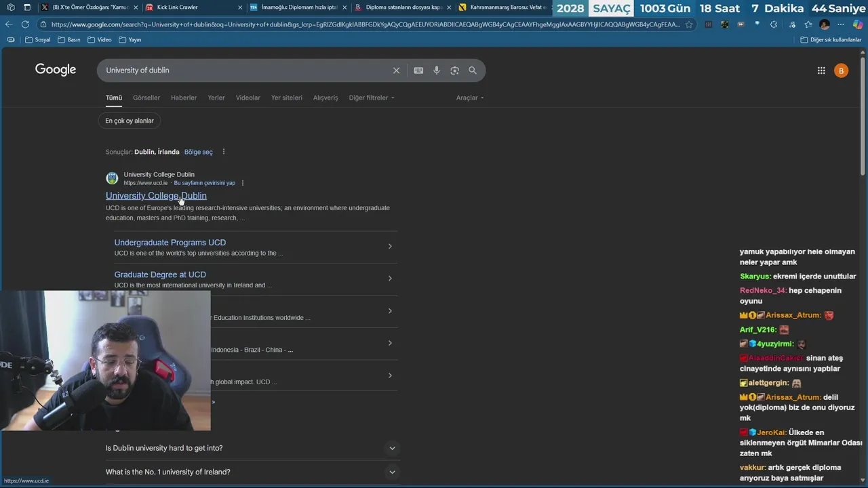Clear the Google search box text
Screen dimensions: 868x488
(x=396, y=70)
